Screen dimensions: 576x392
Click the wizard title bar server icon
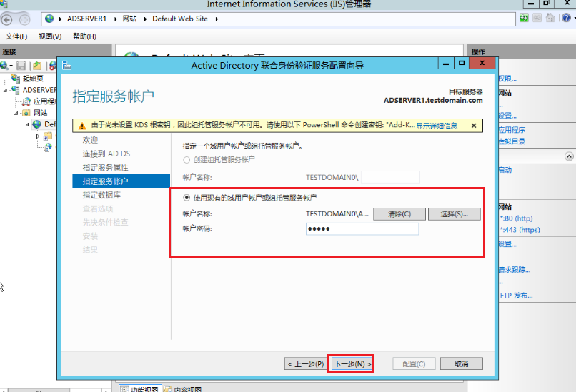66,66
